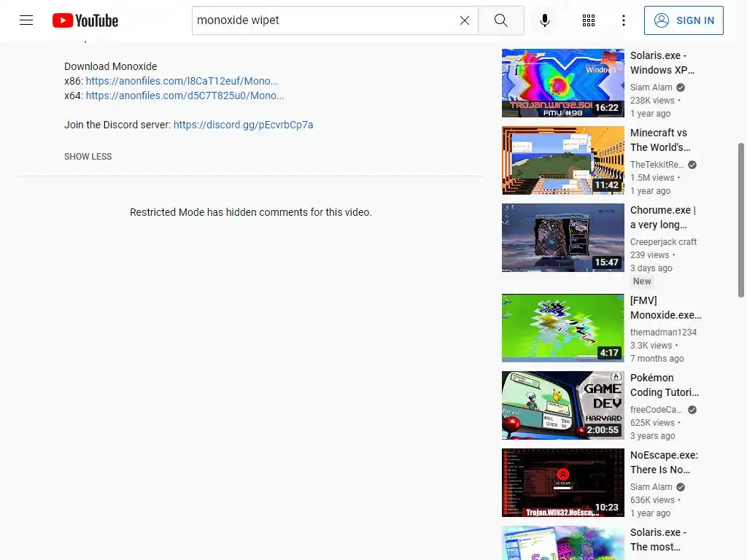Viewport: 747px width, 560px height.
Task: Click the 'Chorume.exe | a very long...' title
Action: [662, 217]
